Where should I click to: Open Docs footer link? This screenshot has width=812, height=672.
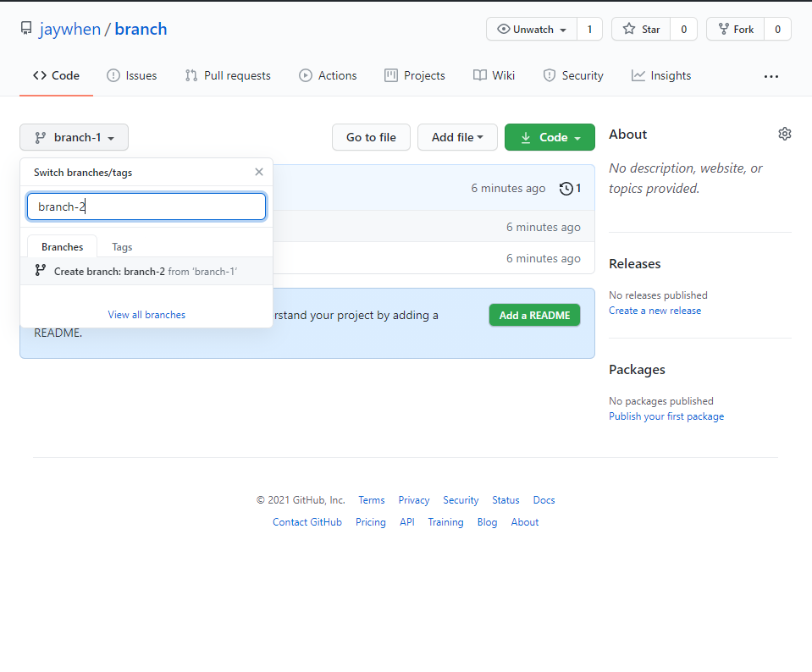544,500
